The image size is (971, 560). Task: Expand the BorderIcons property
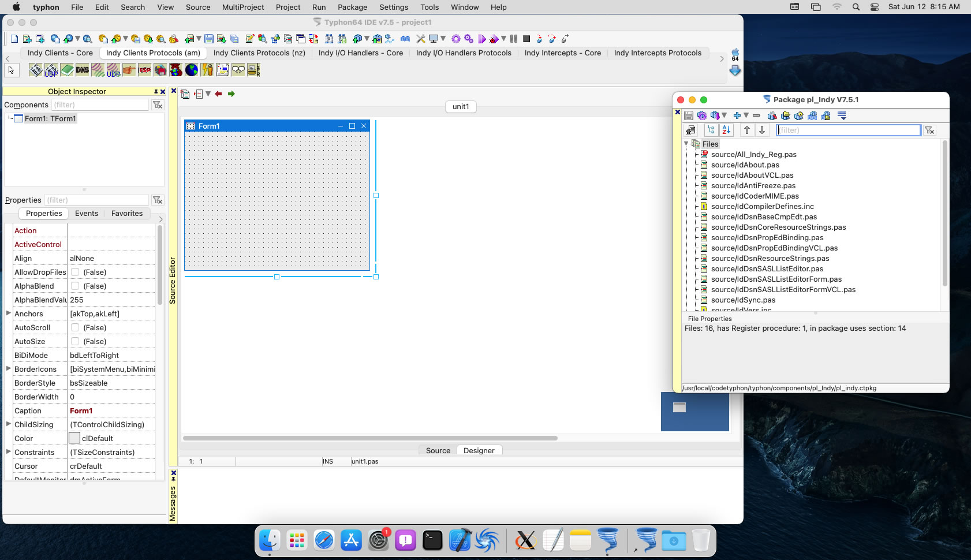click(x=9, y=368)
